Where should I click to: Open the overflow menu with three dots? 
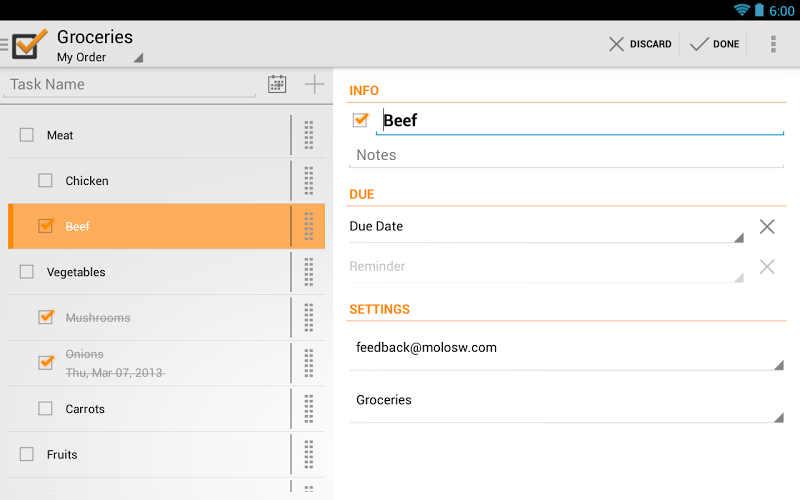[773, 44]
